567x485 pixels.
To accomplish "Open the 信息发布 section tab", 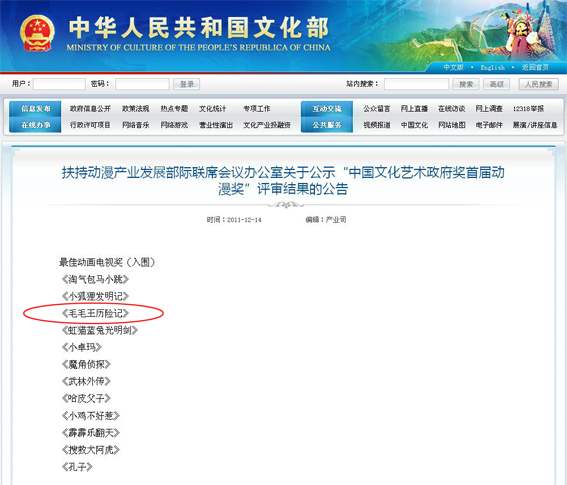I will point(35,109).
